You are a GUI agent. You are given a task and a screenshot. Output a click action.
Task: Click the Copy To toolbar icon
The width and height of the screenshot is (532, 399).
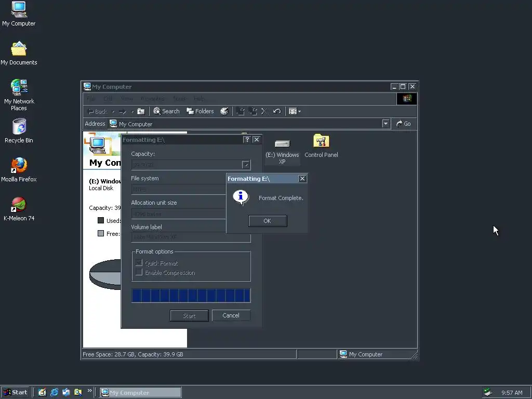coord(252,111)
